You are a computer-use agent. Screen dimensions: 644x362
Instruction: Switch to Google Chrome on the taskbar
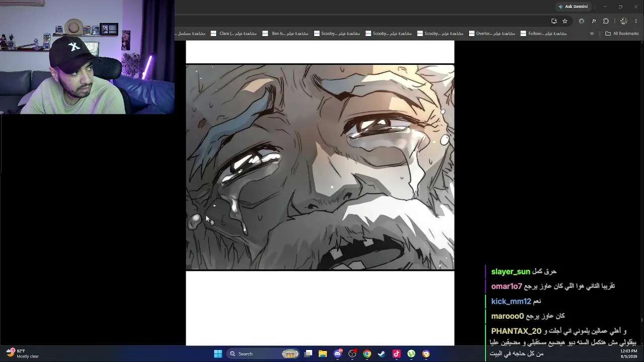click(x=367, y=354)
